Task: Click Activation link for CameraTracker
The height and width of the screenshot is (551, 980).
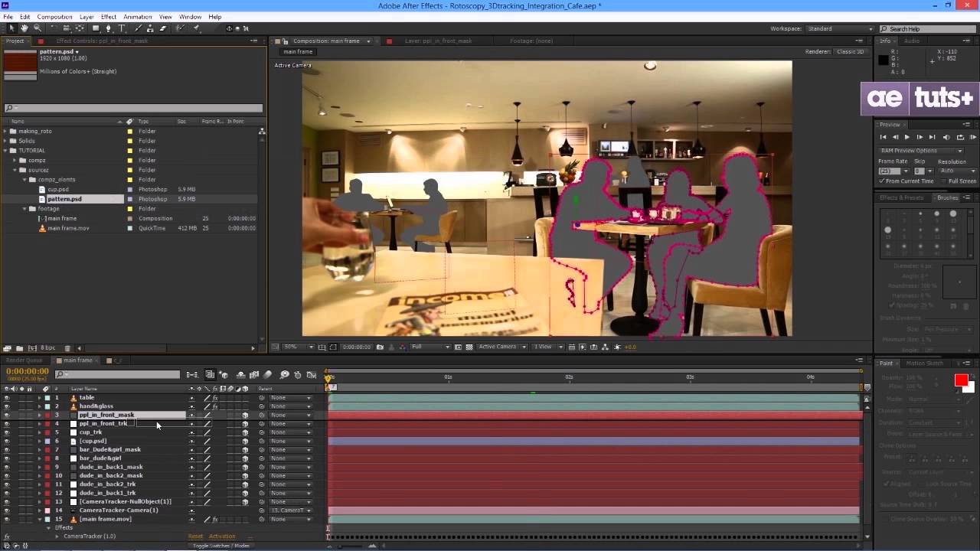Action: (x=222, y=536)
